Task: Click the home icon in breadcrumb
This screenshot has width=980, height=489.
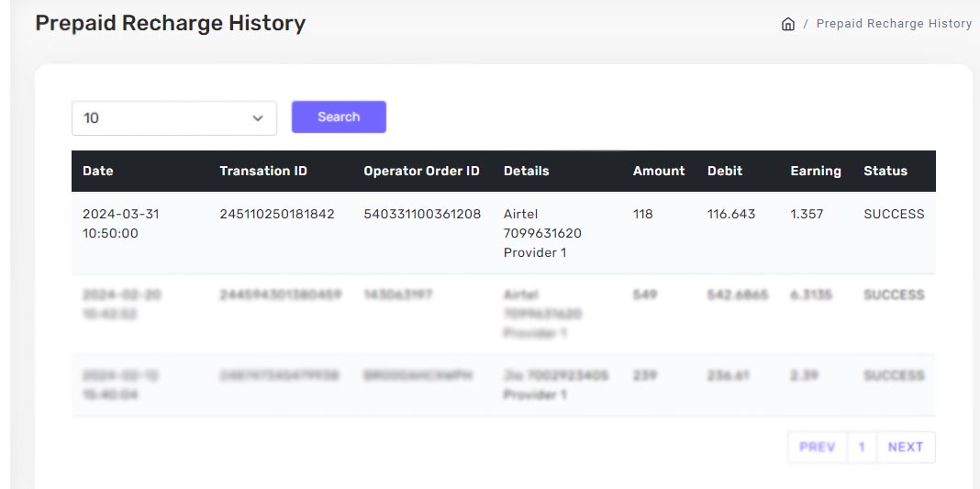Action: 787,25
